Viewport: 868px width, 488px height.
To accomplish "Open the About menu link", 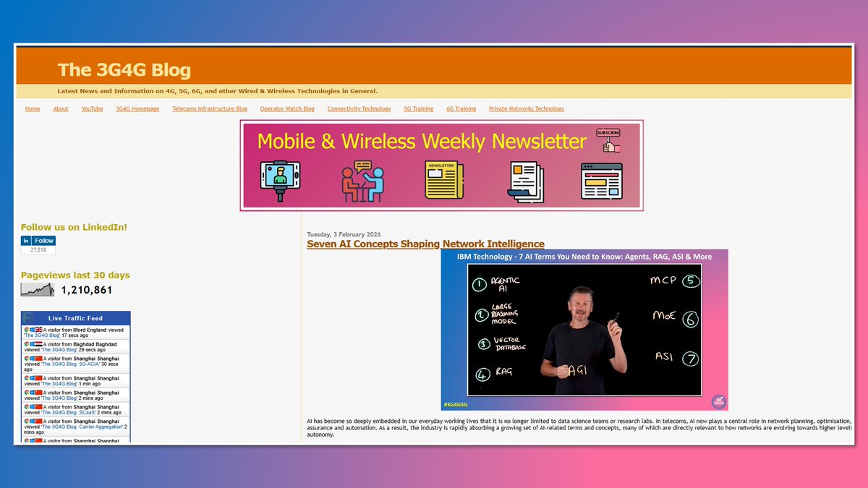I will (61, 108).
